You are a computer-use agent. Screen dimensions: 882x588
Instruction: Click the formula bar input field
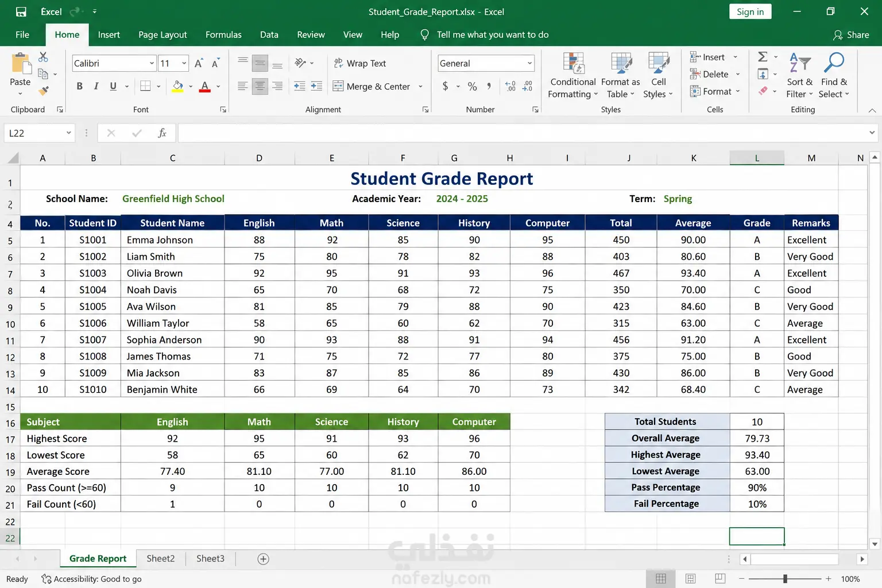point(523,133)
